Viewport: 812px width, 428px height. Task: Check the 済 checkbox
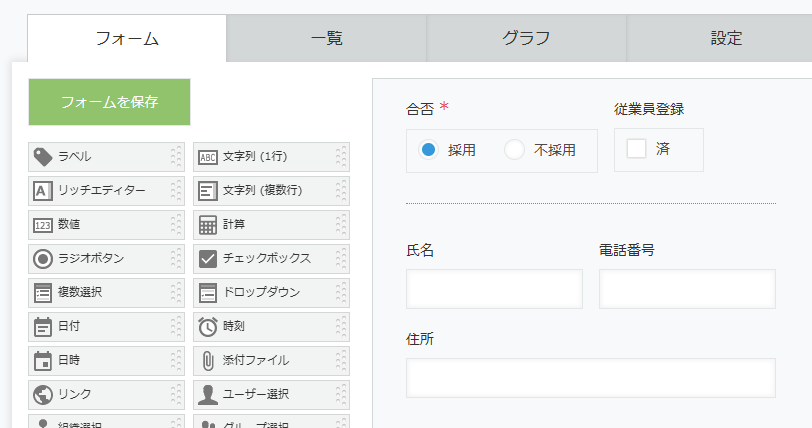click(636, 149)
